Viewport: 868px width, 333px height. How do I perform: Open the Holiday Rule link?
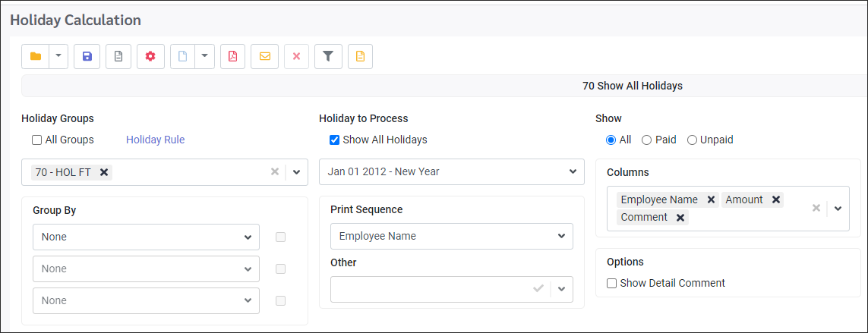156,140
